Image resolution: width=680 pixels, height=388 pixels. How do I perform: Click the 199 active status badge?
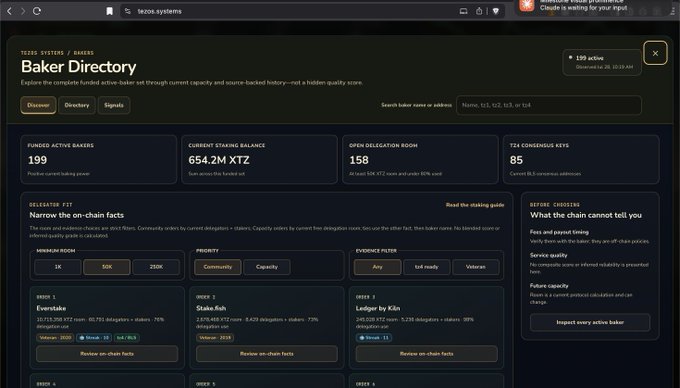tap(602, 62)
